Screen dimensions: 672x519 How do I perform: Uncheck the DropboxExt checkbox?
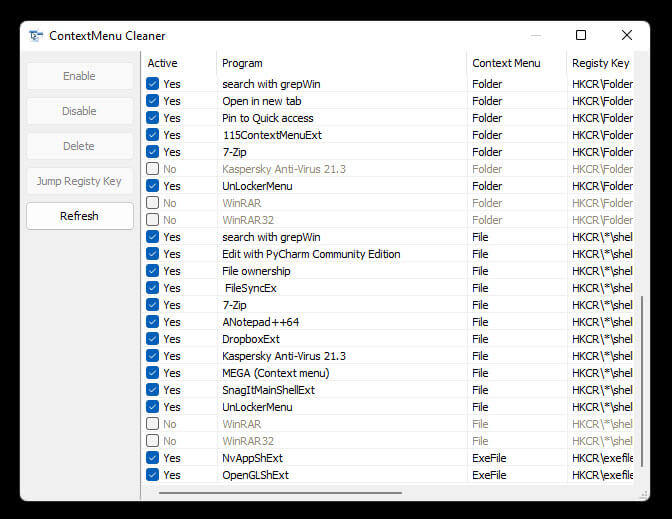153,339
